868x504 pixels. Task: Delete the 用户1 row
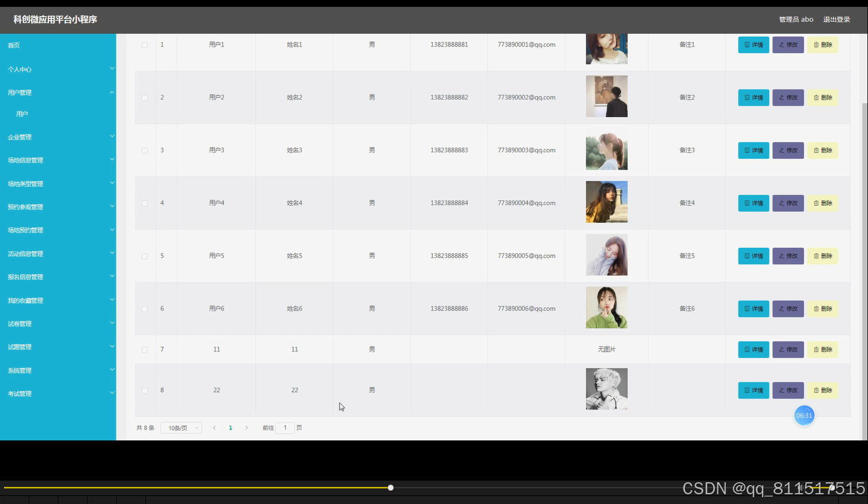tap(822, 45)
